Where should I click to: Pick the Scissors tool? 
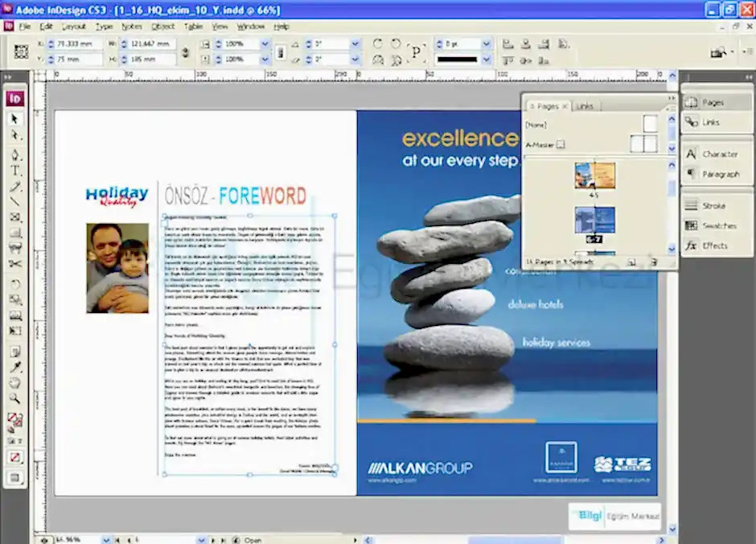(x=15, y=263)
